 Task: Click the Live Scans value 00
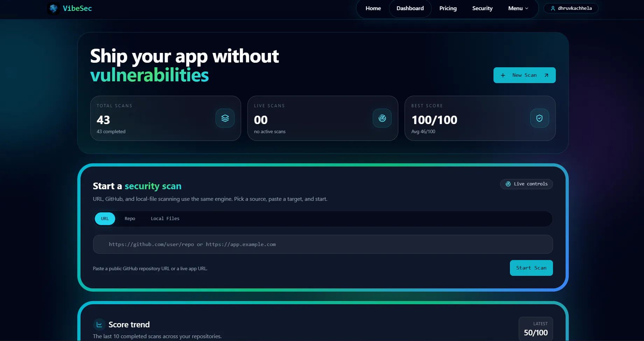tap(261, 120)
